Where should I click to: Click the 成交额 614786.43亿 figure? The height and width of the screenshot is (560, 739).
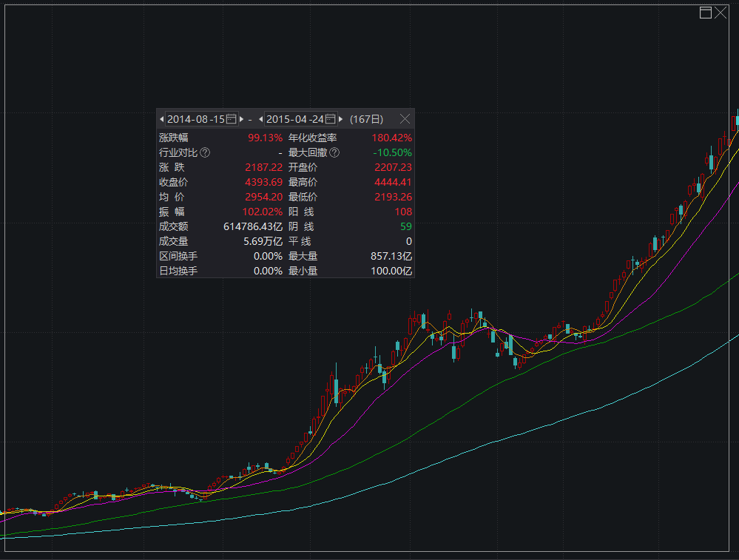pyautogui.click(x=253, y=226)
